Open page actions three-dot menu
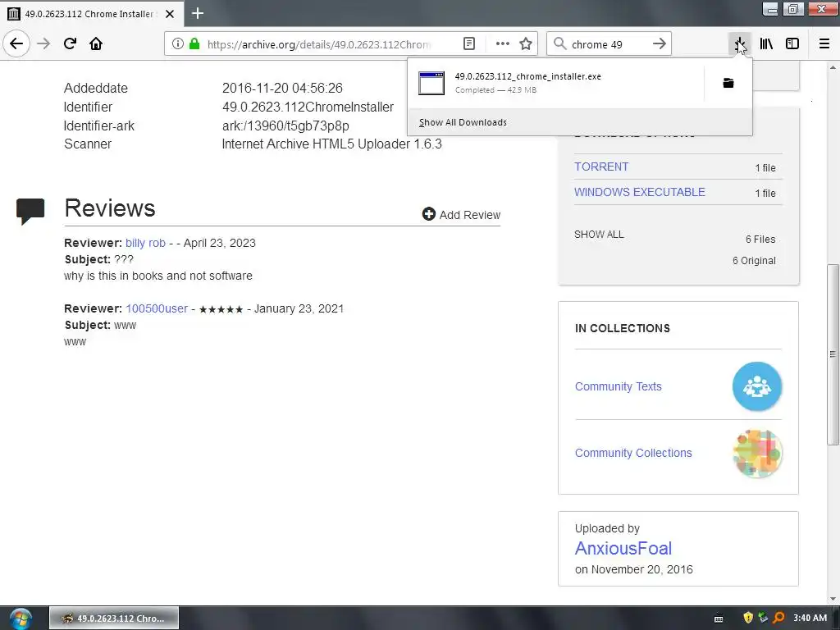Viewport: 840px width, 630px height. [x=503, y=44]
